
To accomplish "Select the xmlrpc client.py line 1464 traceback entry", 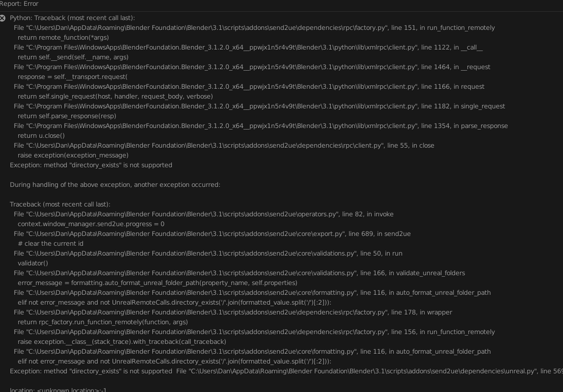I will pyautogui.click(x=250, y=67).
